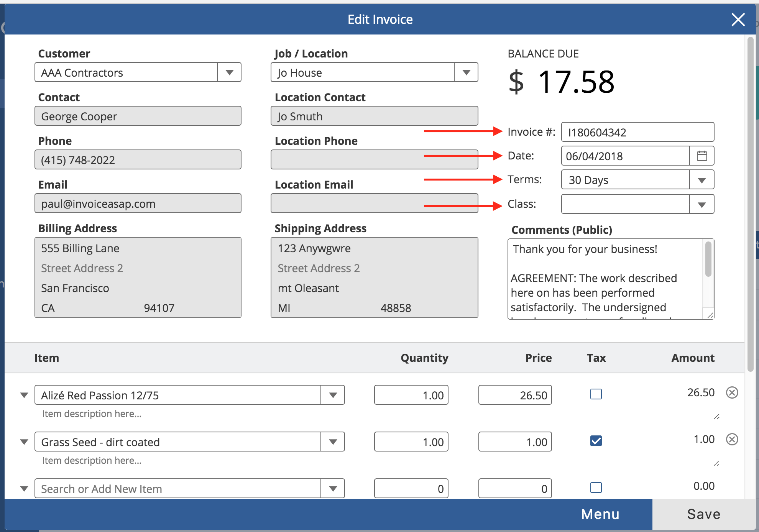Viewport: 759px width, 532px height.
Task: Check the tax box on the empty item row
Action: [x=596, y=488]
